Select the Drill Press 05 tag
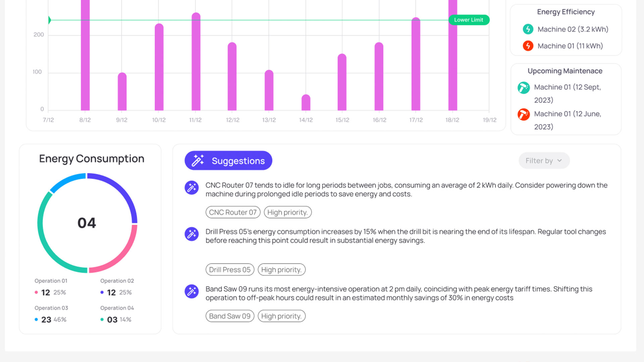This screenshot has height=362, width=644. pos(230,269)
